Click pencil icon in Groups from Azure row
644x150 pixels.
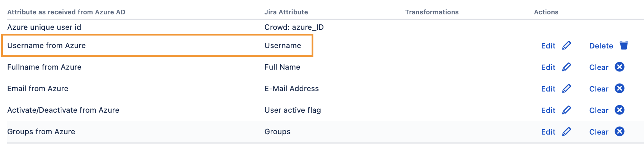(566, 132)
